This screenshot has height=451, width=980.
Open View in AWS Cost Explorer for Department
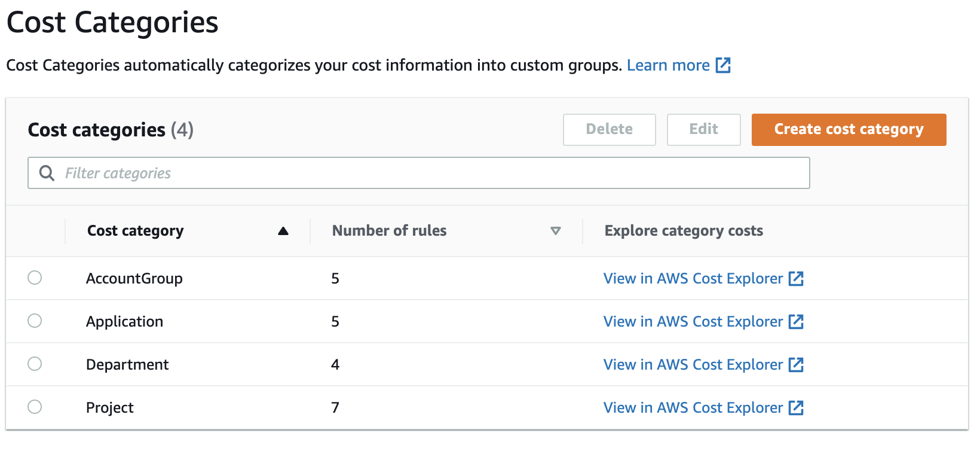pyautogui.click(x=693, y=365)
